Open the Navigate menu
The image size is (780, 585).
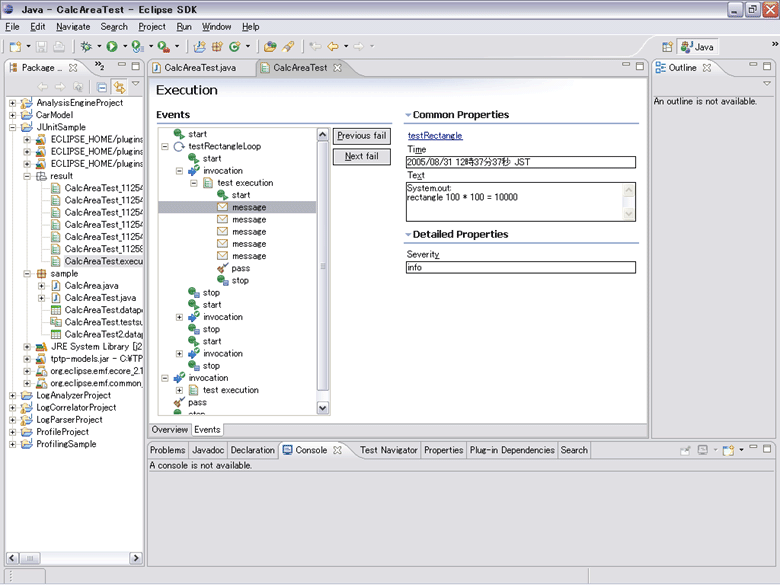pyautogui.click(x=73, y=27)
